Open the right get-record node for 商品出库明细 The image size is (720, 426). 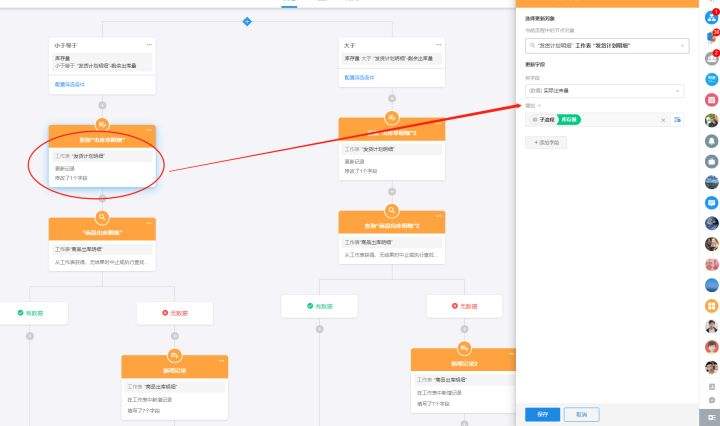(x=392, y=237)
